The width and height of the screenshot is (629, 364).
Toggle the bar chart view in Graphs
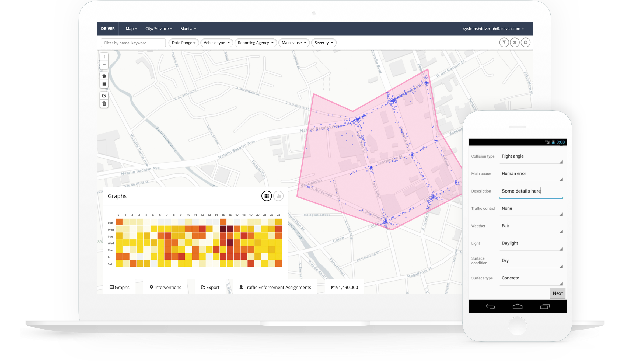tap(279, 196)
